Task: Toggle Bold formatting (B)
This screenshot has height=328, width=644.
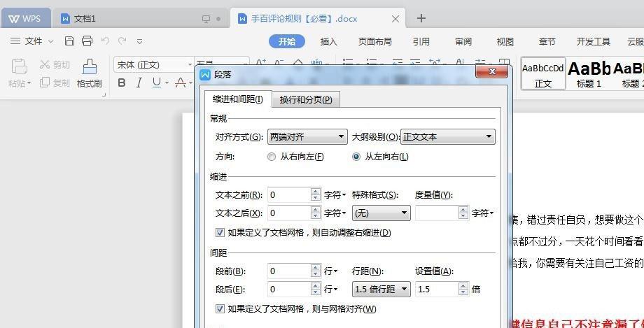Action: click(x=122, y=83)
